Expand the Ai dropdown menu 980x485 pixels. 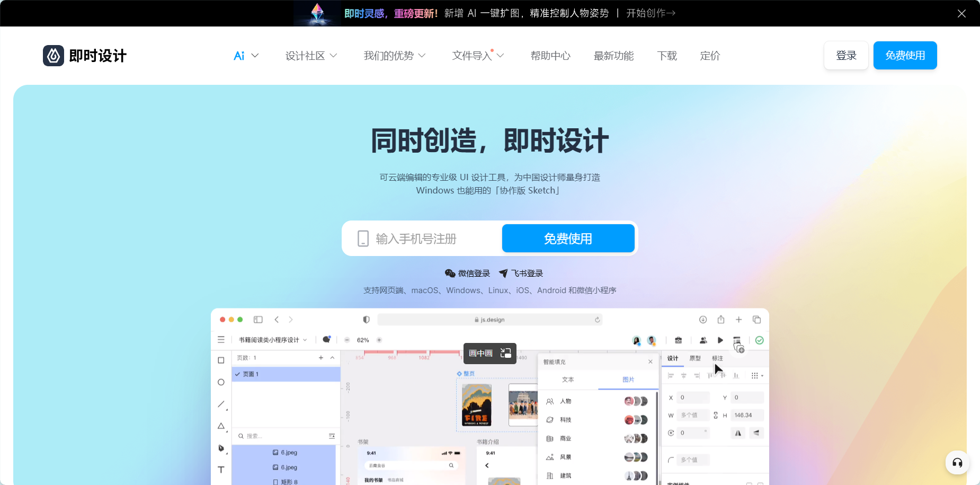(246, 56)
